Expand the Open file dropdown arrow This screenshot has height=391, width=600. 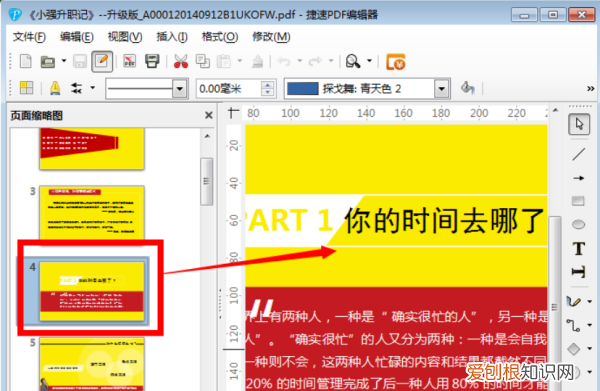pyautogui.click(x=64, y=61)
